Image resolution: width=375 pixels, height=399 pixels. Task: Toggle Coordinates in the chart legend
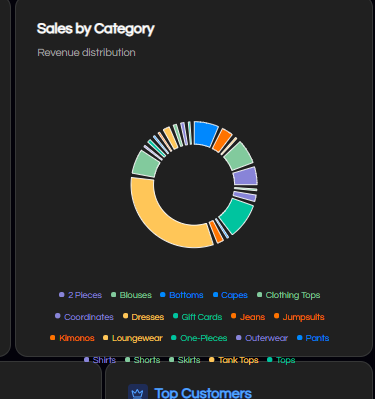[x=84, y=317]
